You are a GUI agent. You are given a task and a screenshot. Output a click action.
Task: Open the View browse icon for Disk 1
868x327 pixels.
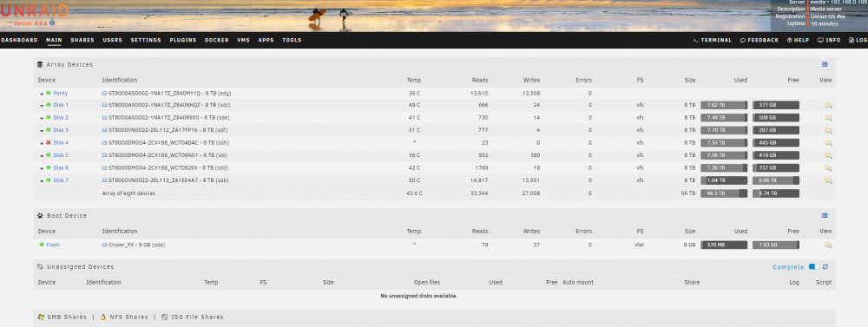click(x=828, y=105)
